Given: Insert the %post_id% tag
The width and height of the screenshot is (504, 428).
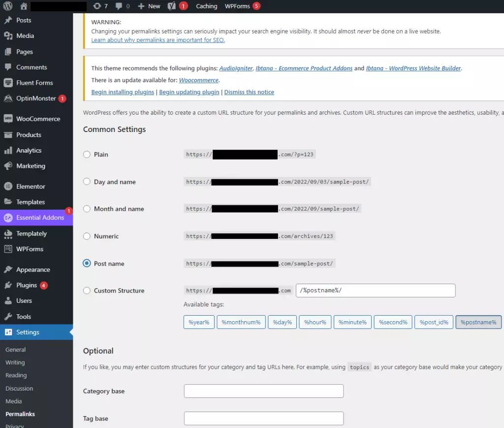Looking at the screenshot, I should point(434,322).
